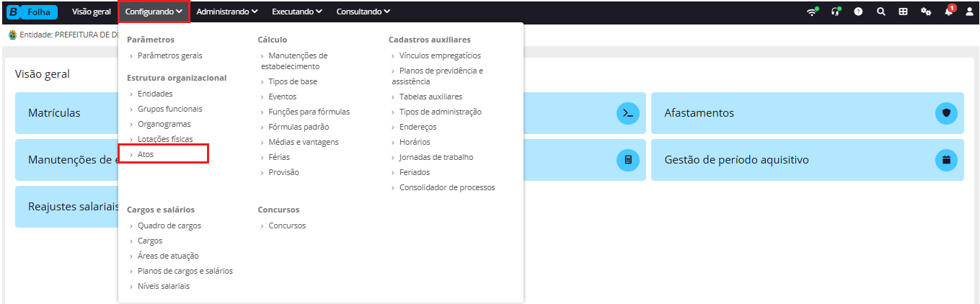Screen dimensions: 980x304
Task: Expand the Administrando dropdown menu
Action: click(227, 12)
